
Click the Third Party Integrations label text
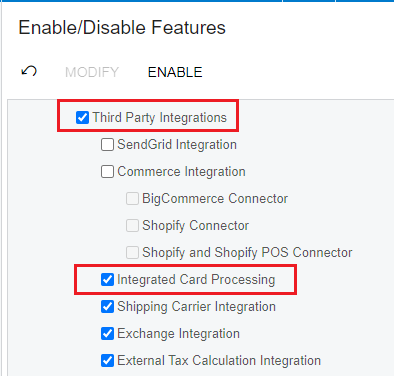pos(160,118)
